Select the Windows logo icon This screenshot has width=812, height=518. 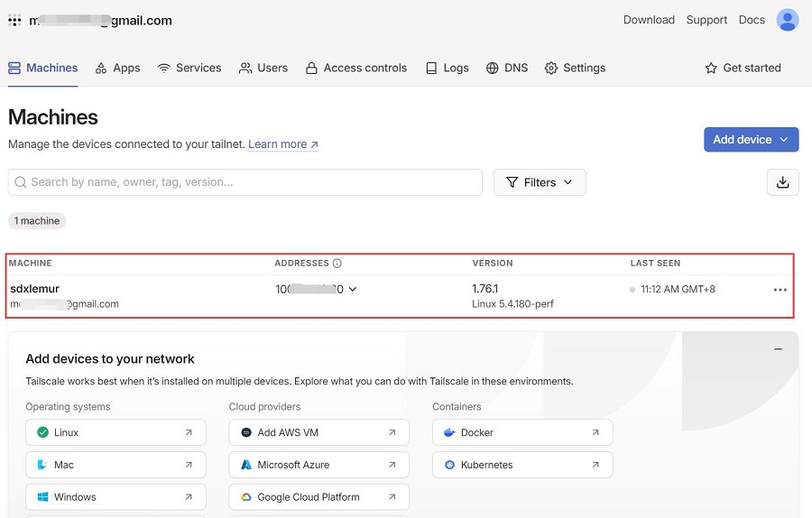tap(43, 496)
